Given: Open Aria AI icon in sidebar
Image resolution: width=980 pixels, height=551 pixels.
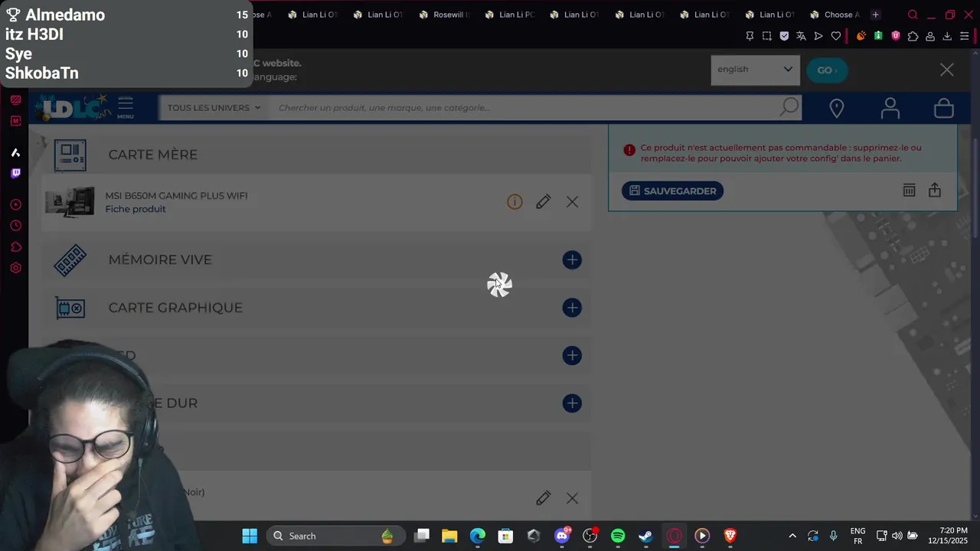Looking at the screenshot, I should (15, 153).
